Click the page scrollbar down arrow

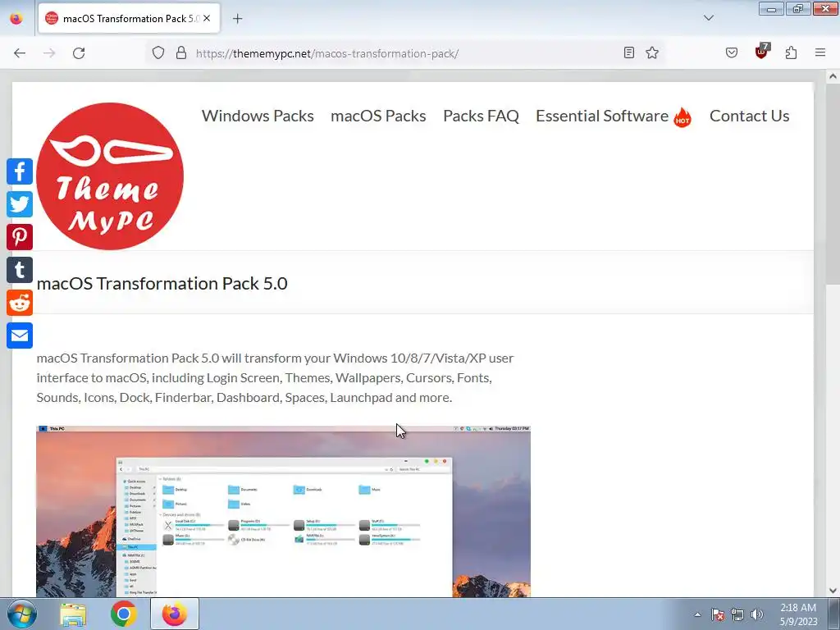tap(833, 590)
